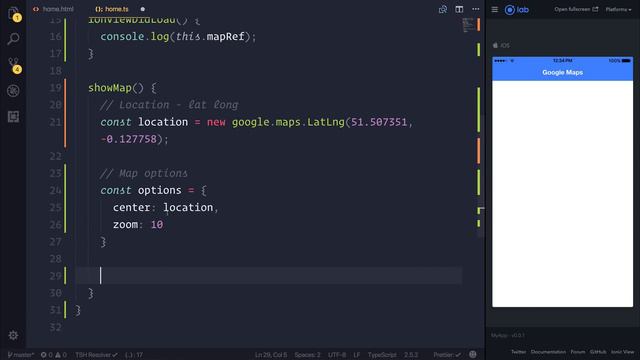Screen dimensions: 640x360
Task: Open the Explorer view in activity bar
Action: pos(13,13)
